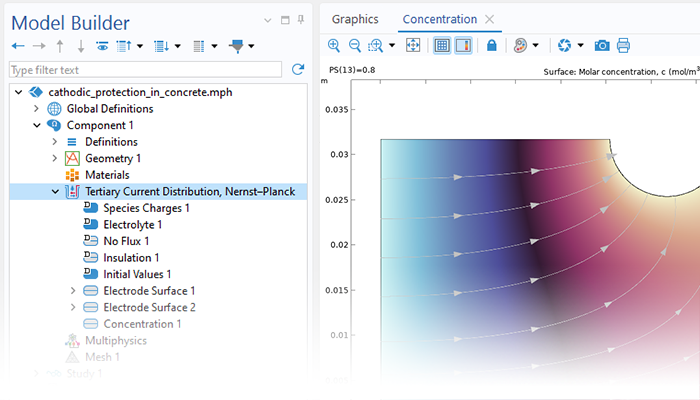Image resolution: width=700 pixels, height=400 pixels.
Task: Toggle the color legend display
Action: [463, 46]
